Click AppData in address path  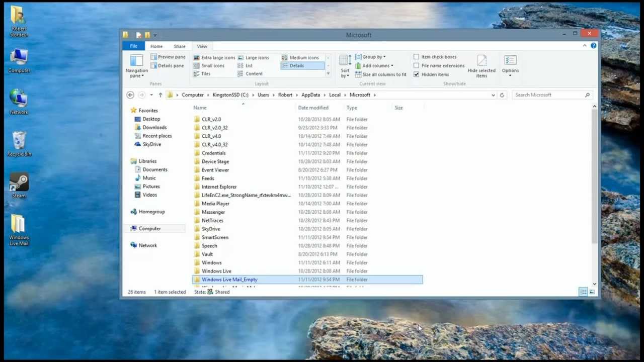click(310, 95)
